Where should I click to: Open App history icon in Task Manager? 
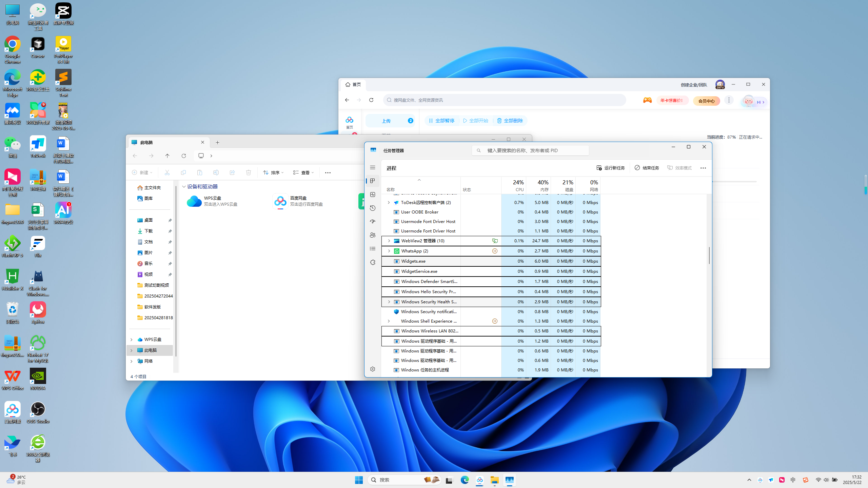click(x=373, y=208)
